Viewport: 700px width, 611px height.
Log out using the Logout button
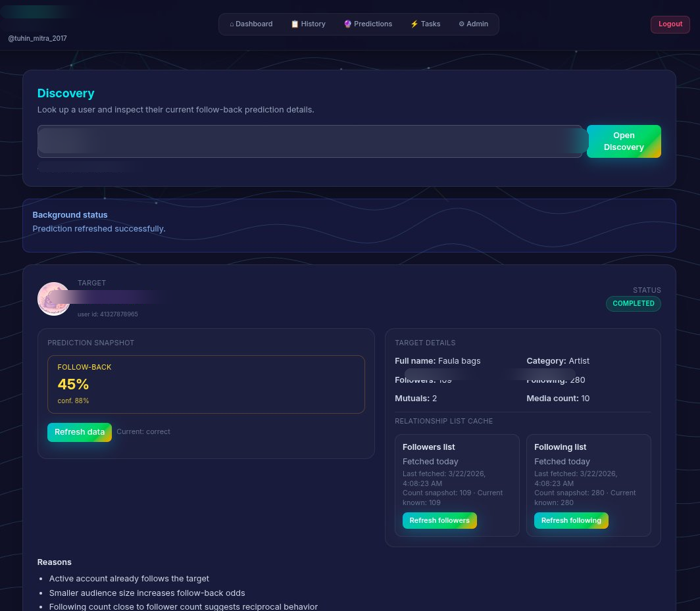[x=670, y=24]
